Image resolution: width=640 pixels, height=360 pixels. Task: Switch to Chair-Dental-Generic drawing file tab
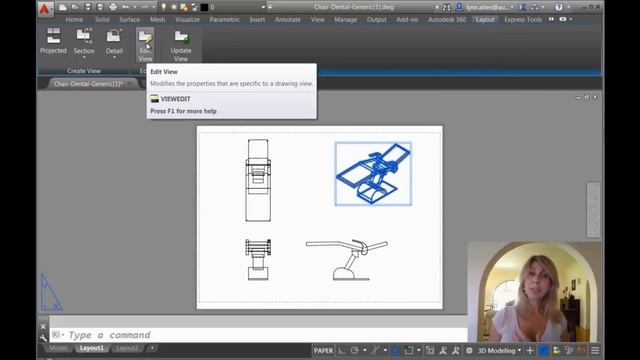88,84
